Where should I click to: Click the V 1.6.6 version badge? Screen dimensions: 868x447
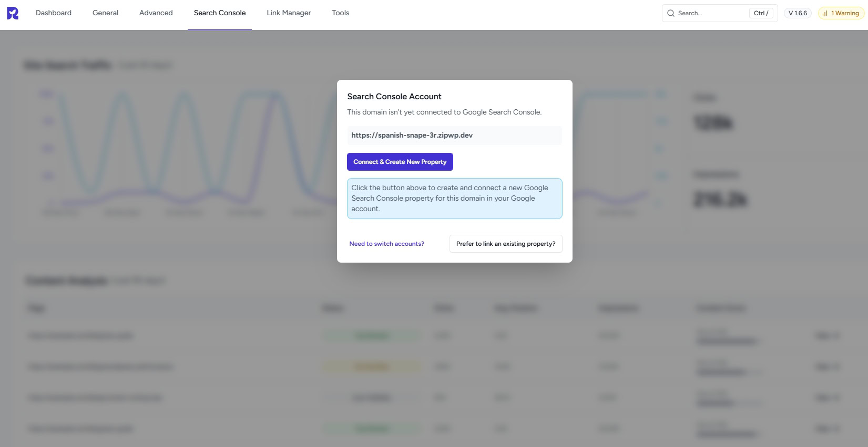[798, 13]
